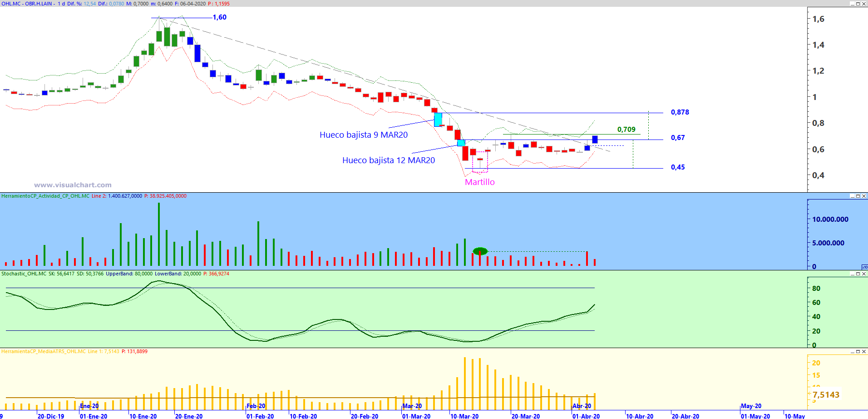Click the '20-Dic-19' date axis label

51,416
